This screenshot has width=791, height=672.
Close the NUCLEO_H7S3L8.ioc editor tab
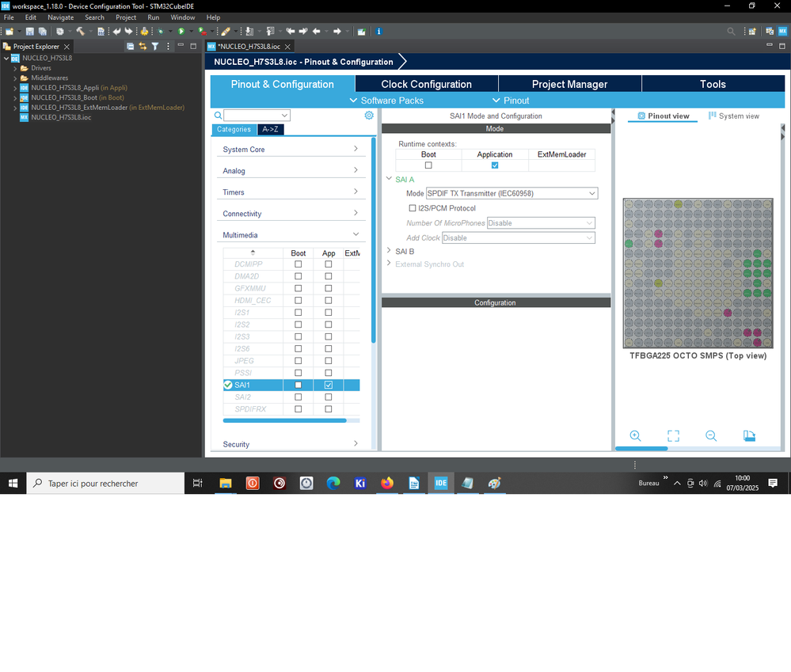pyautogui.click(x=287, y=47)
